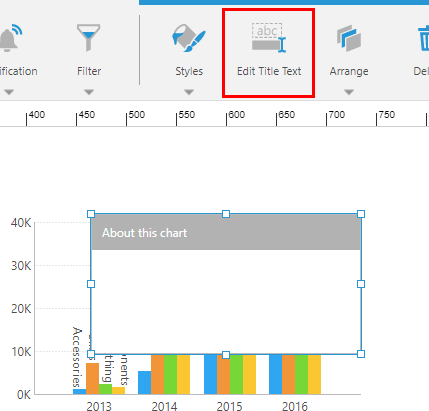Select the 'About this chart' title bar

(226, 233)
